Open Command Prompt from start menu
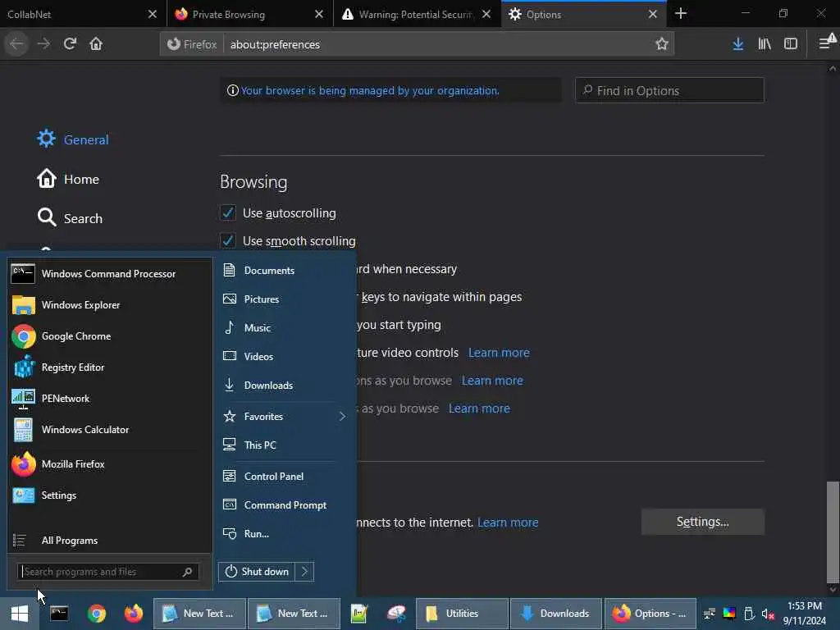This screenshot has width=840, height=630. pyautogui.click(x=284, y=505)
